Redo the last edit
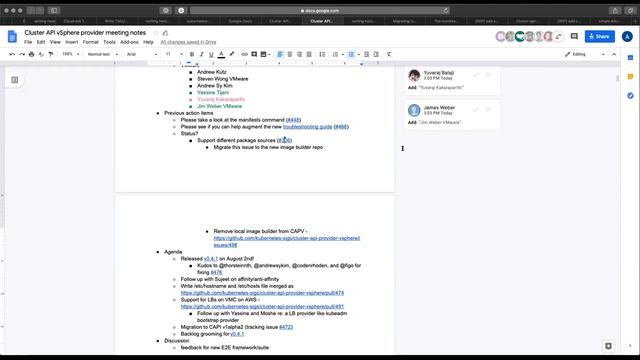 pyautogui.click(x=22, y=54)
